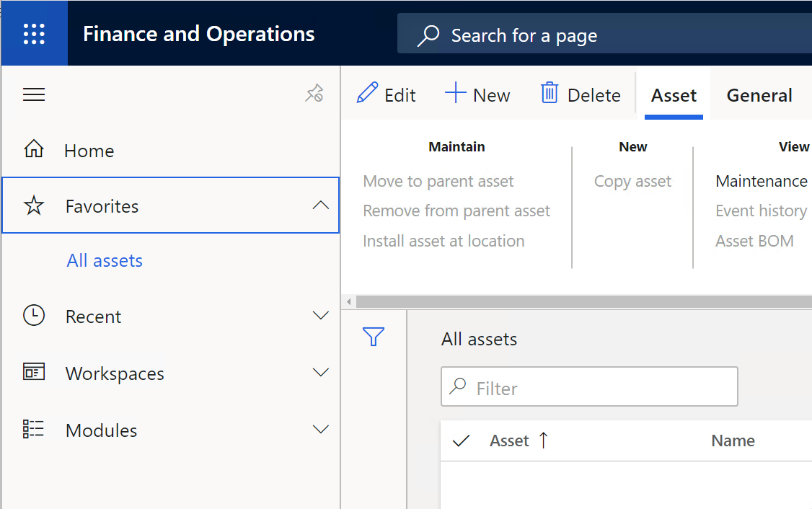812x509 pixels.
Task: Click the Home house icon
Action: click(x=34, y=149)
